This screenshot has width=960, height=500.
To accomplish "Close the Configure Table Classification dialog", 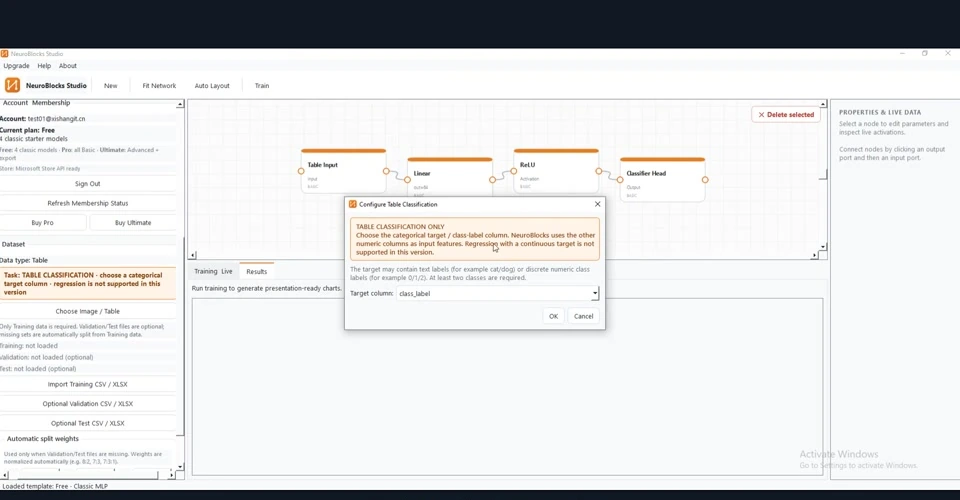I will click(x=598, y=204).
